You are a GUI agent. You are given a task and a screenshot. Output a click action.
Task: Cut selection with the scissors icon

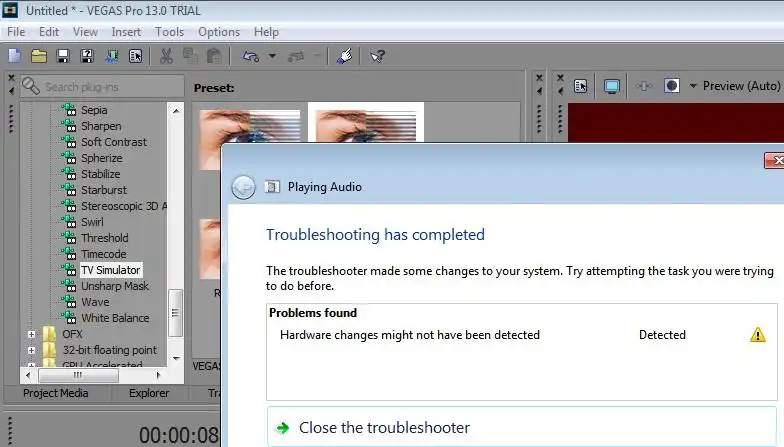166,56
